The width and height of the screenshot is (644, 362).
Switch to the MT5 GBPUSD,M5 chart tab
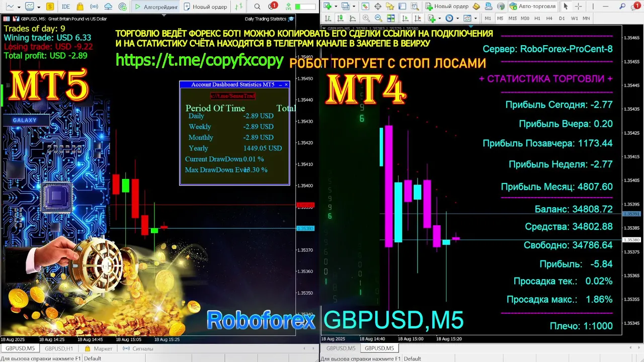[20, 348]
